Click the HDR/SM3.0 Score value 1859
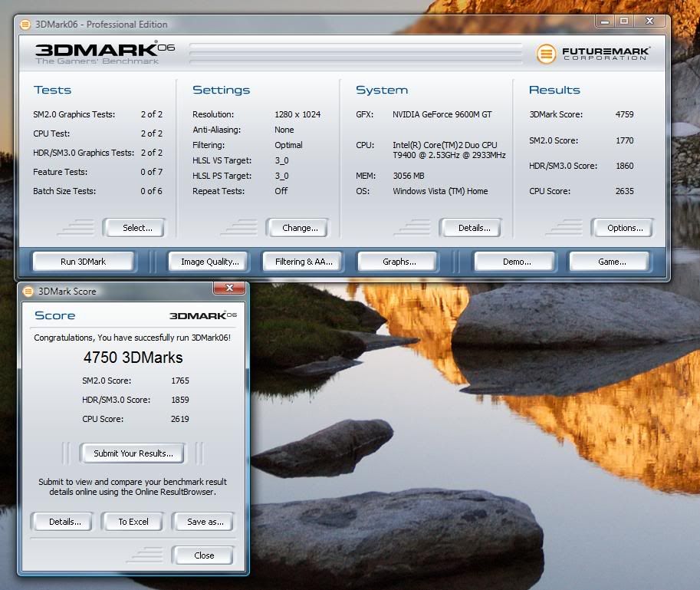The width and height of the screenshot is (700, 590). pos(180,400)
